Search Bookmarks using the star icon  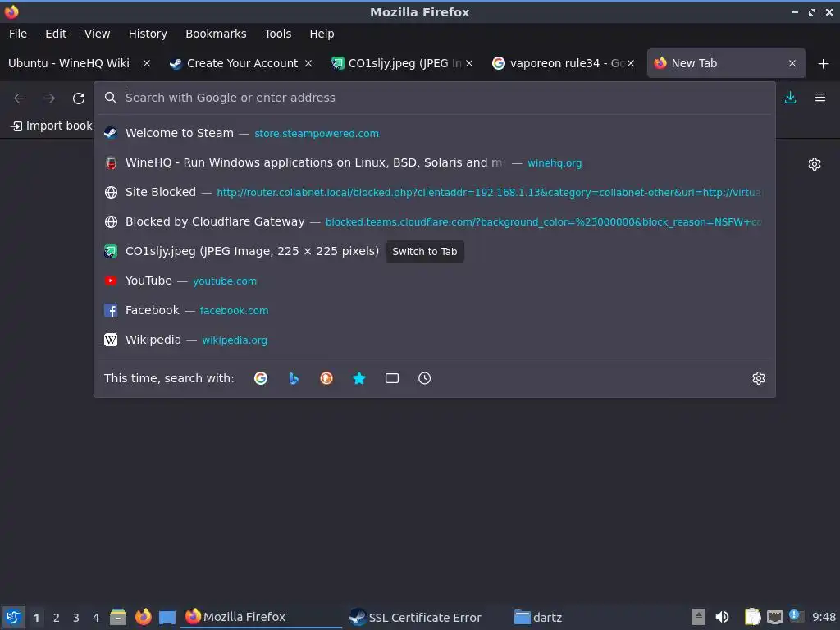click(359, 378)
